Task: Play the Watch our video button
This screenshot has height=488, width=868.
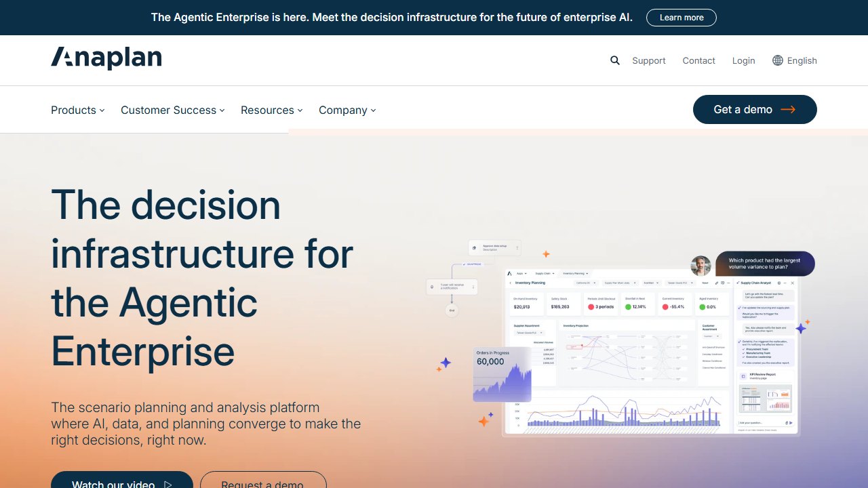Action: [122, 480]
